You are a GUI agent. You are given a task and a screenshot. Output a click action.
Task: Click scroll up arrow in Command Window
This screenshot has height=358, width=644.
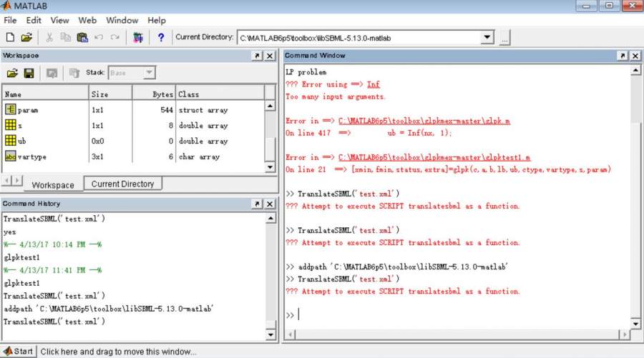click(x=635, y=70)
